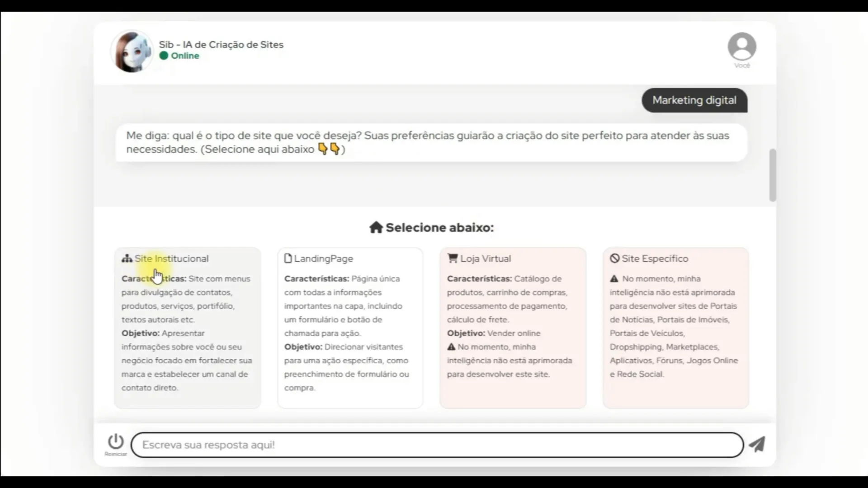Focus the Escreva sua resposta aqui field
Viewport: 868px width, 488px height.
[x=437, y=445]
